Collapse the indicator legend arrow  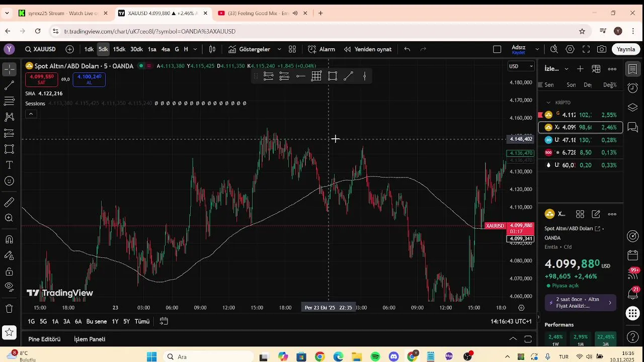pyautogui.click(x=31, y=114)
